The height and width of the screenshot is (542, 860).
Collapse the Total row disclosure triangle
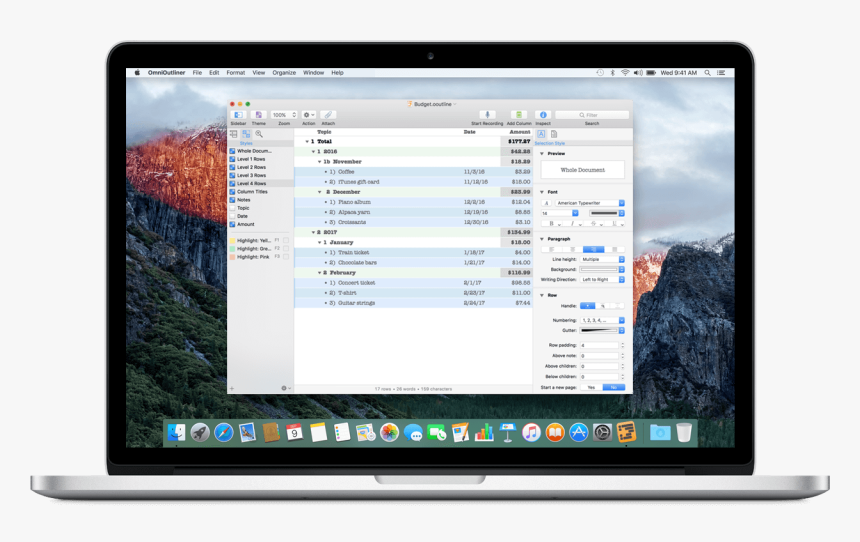[x=307, y=142]
